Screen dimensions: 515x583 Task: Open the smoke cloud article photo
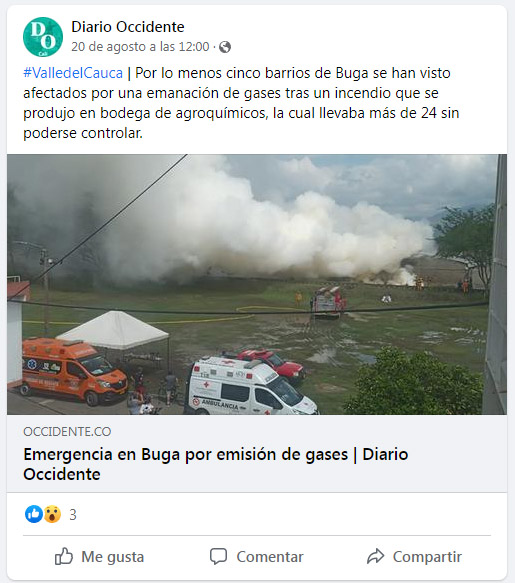(257, 284)
